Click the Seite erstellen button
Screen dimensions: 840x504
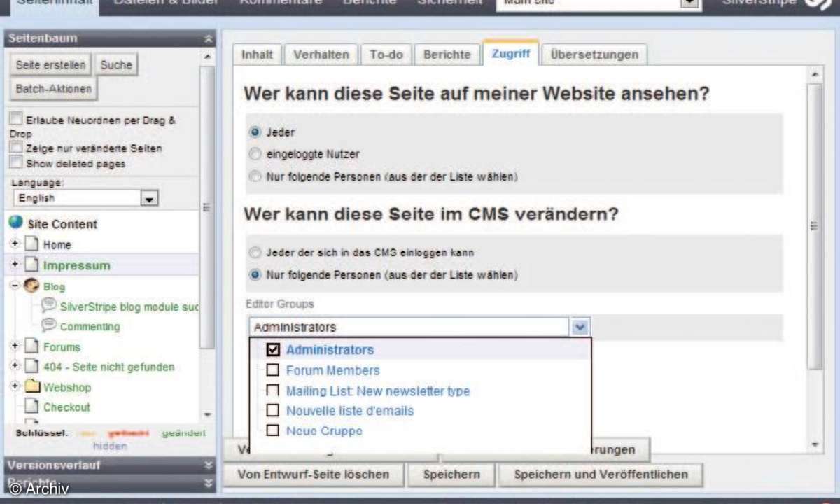(51, 65)
